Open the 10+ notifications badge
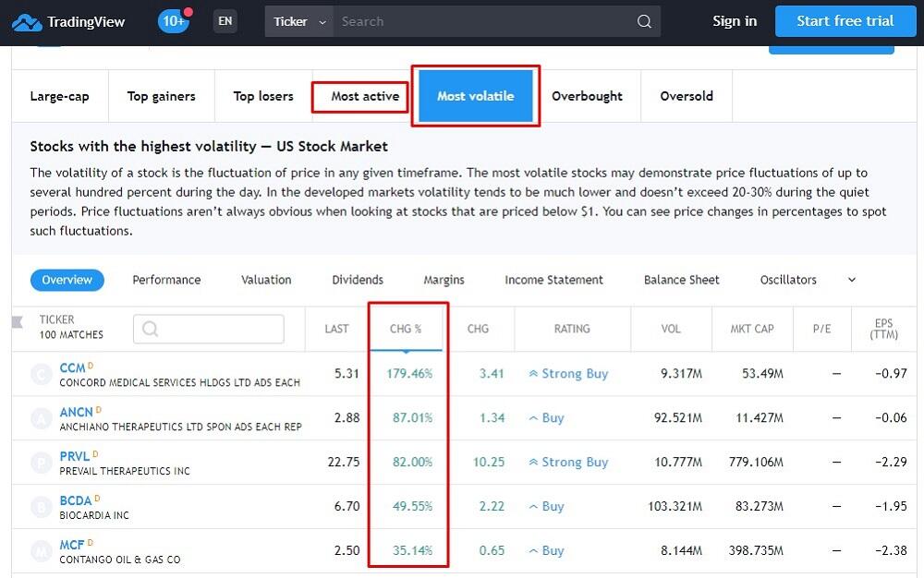This screenshot has height=578, width=924. pyautogui.click(x=174, y=21)
